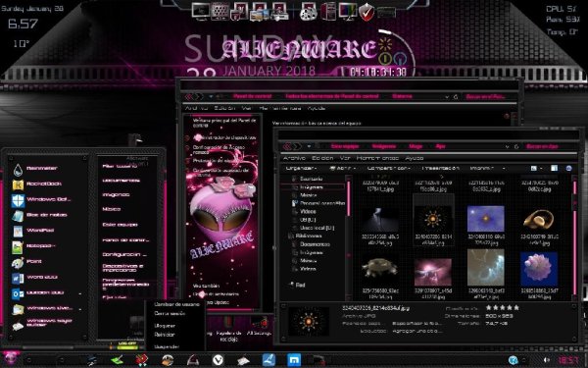Click the colorful monitor icon in top dock
The width and height of the screenshot is (588, 368).
click(348, 11)
